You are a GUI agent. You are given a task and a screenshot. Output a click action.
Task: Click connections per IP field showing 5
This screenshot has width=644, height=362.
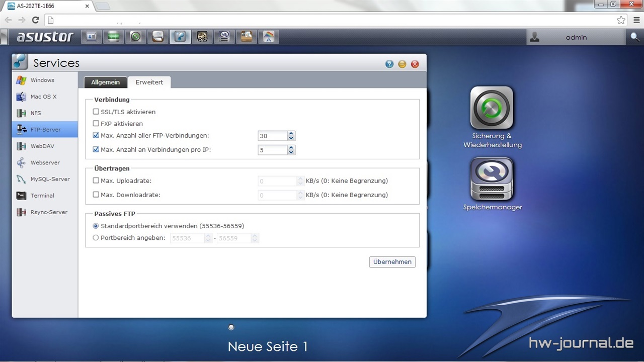[273, 150]
